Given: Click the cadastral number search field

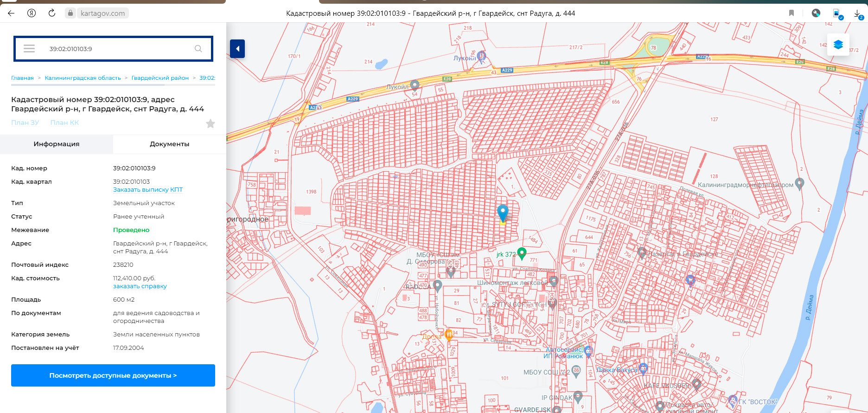Looking at the screenshot, I should coord(116,49).
